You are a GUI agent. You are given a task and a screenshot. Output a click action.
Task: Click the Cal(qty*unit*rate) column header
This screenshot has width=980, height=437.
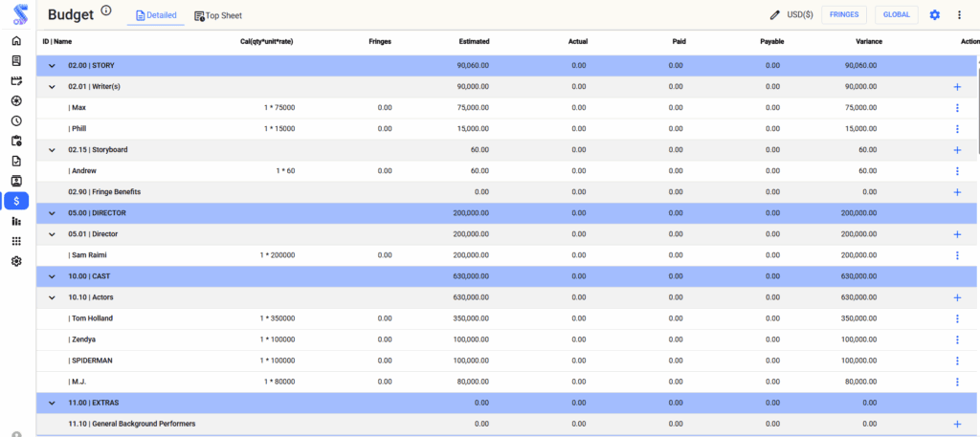point(266,42)
